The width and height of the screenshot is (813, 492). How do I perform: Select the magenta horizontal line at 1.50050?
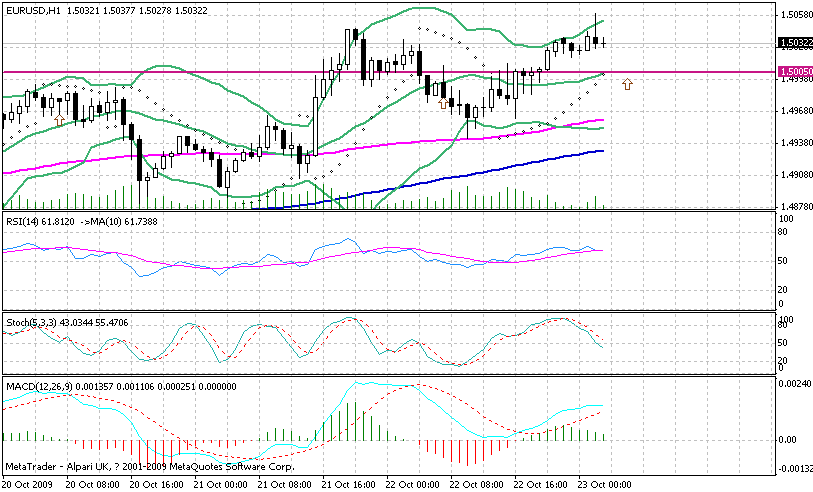click(x=389, y=72)
